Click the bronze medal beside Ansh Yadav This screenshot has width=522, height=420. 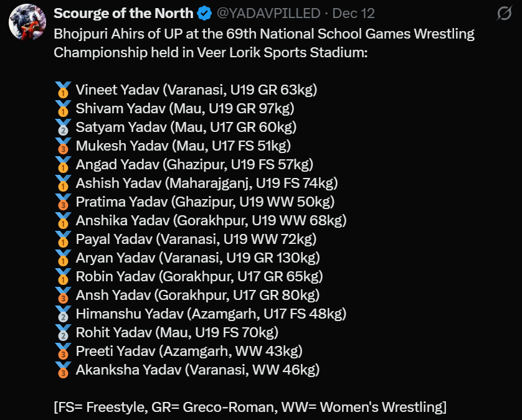(63, 296)
